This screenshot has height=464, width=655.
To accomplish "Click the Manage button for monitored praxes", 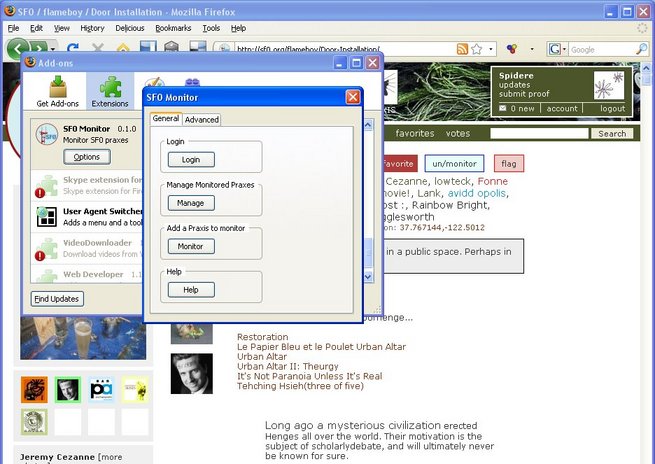I will click(190, 203).
